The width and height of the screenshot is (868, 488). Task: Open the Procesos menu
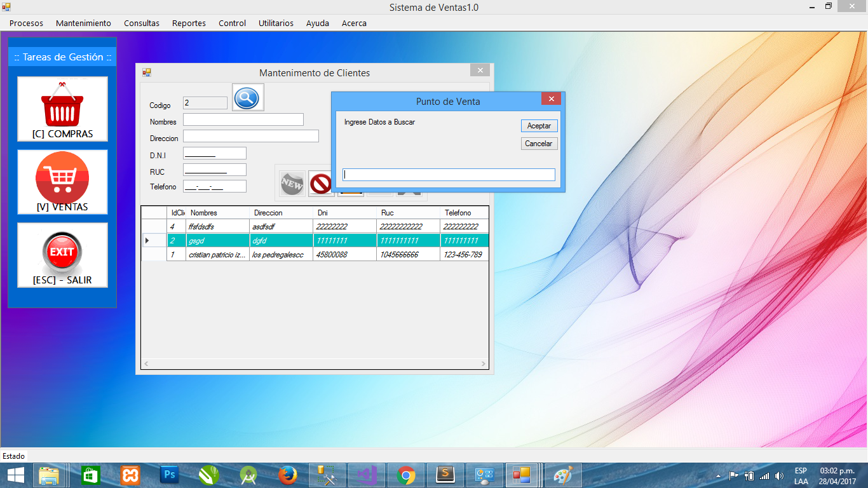pyautogui.click(x=26, y=23)
